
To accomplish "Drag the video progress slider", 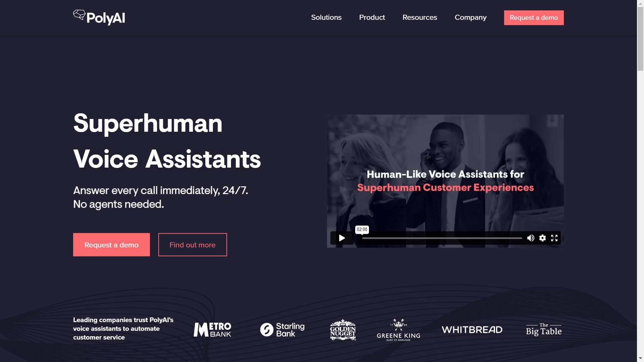I will [362, 238].
